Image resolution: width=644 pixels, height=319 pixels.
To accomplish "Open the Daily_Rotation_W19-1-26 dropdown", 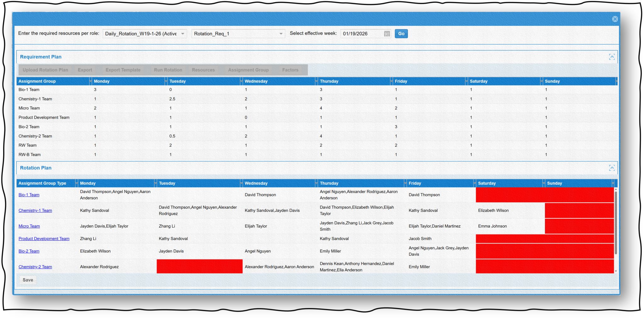I will pyautogui.click(x=183, y=34).
